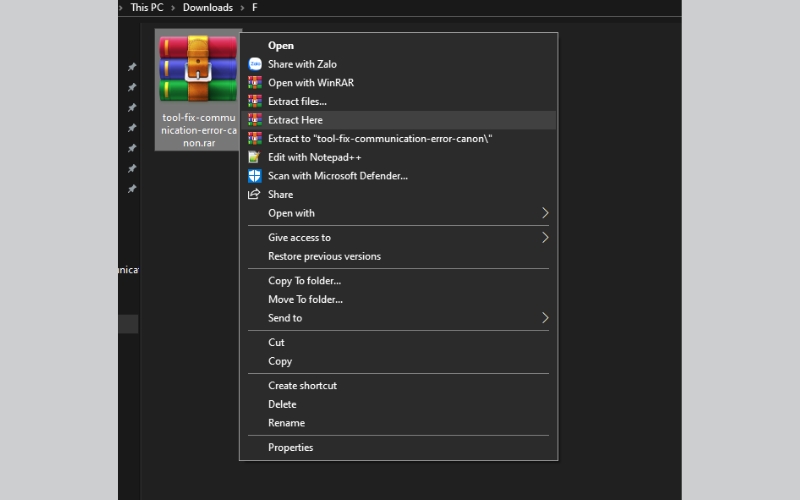Click the breadcrumb arrow after Downloads

coord(242,8)
